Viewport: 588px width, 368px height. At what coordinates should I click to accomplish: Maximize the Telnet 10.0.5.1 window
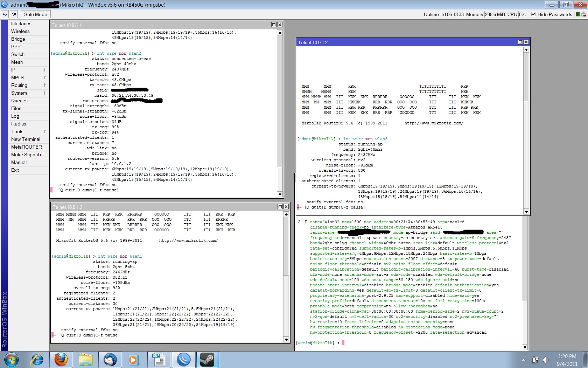274,25
